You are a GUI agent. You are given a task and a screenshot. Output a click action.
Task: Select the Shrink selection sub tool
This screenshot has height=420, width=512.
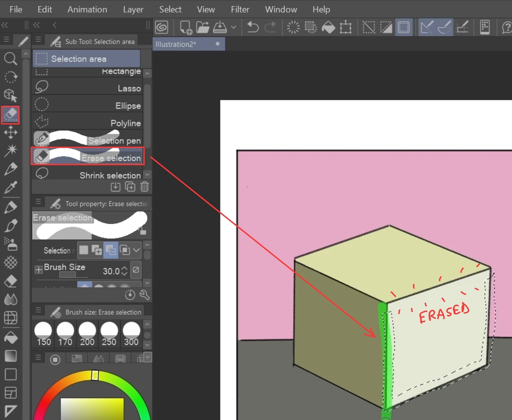pyautogui.click(x=87, y=175)
